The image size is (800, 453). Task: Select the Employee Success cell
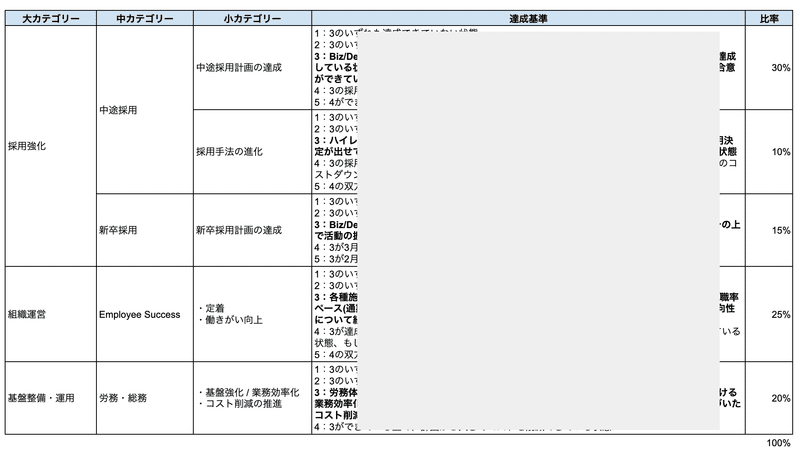145,314
